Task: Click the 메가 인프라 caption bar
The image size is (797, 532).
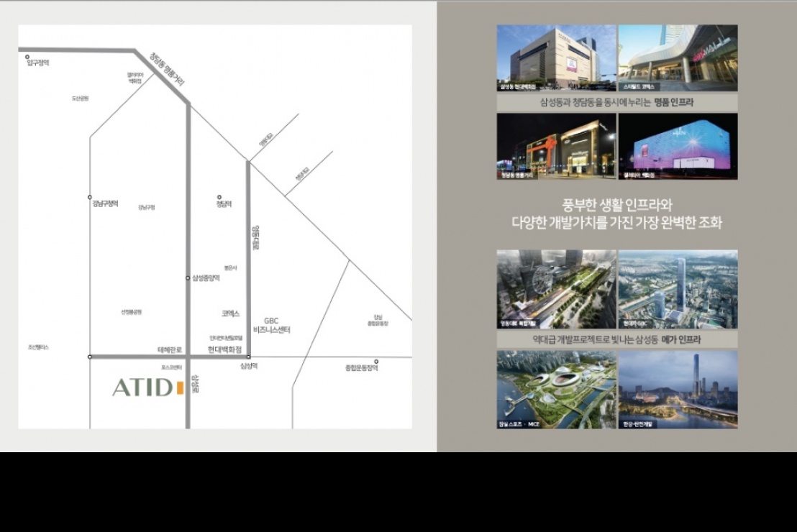Action: [x=616, y=339]
